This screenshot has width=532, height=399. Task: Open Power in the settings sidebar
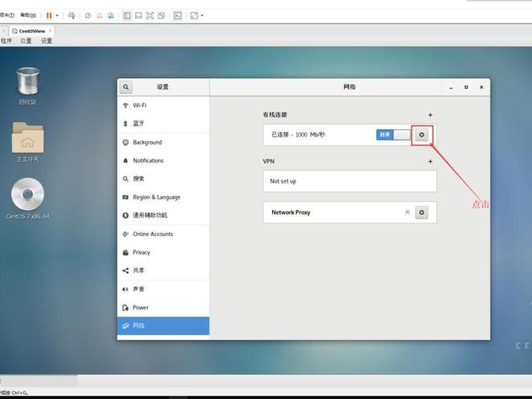point(163,307)
